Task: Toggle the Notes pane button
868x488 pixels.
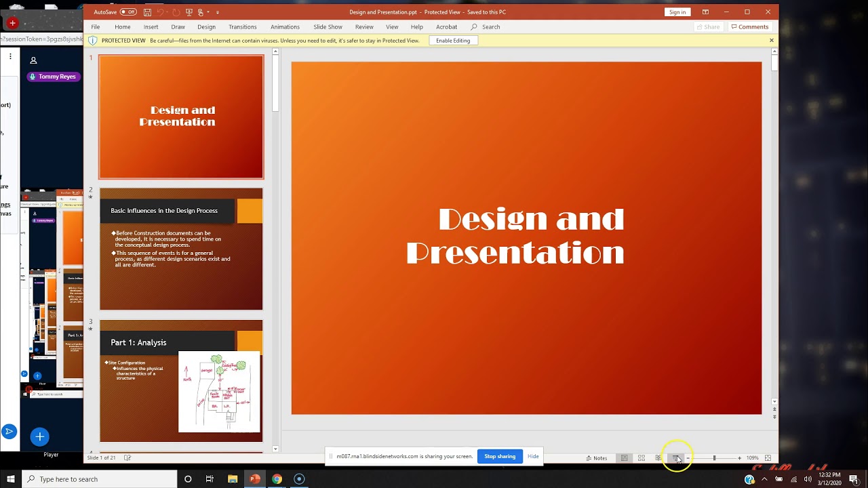Action: pos(596,458)
